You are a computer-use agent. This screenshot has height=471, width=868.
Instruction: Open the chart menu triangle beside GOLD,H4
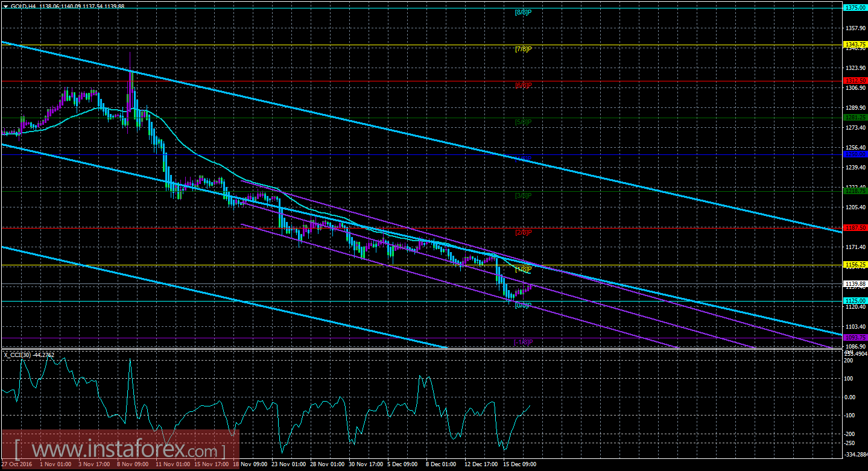pyautogui.click(x=5, y=6)
